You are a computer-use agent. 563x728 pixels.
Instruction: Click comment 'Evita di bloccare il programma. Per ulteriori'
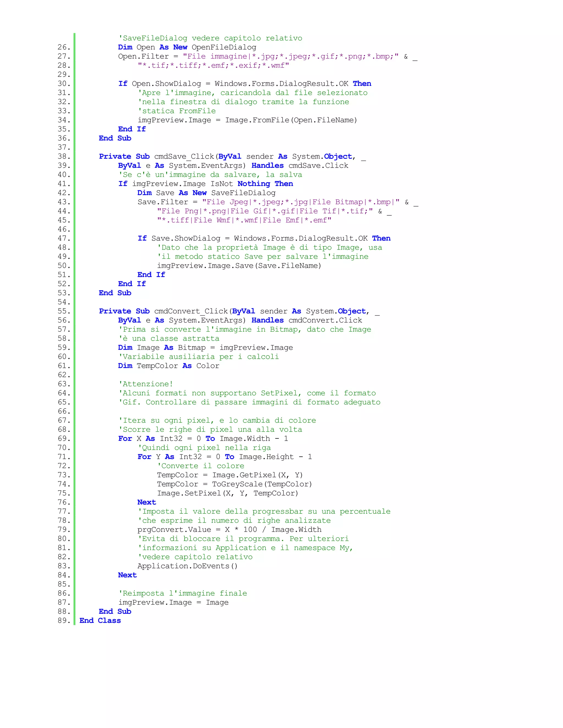pos(243,539)
